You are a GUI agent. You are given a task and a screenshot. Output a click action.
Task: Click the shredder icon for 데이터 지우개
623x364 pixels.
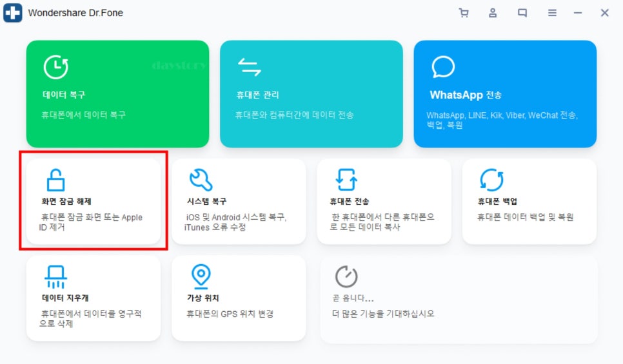[x=55, y=276]
